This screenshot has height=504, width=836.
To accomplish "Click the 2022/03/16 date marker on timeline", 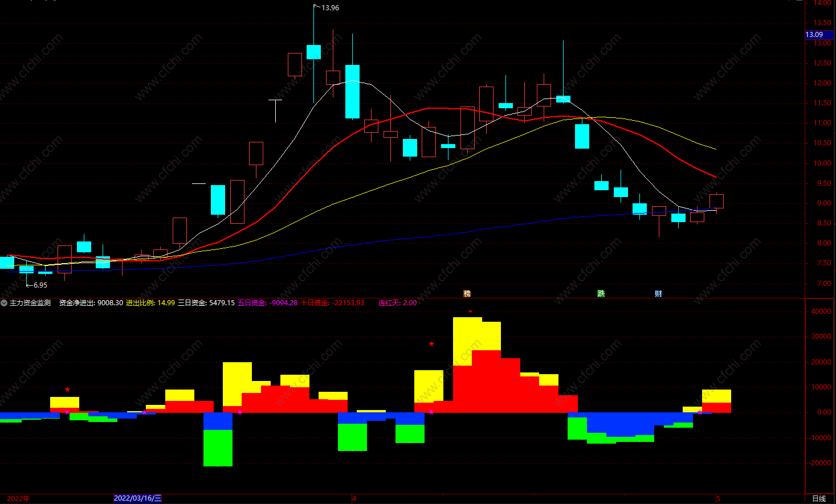I will (x=138, y=498).
